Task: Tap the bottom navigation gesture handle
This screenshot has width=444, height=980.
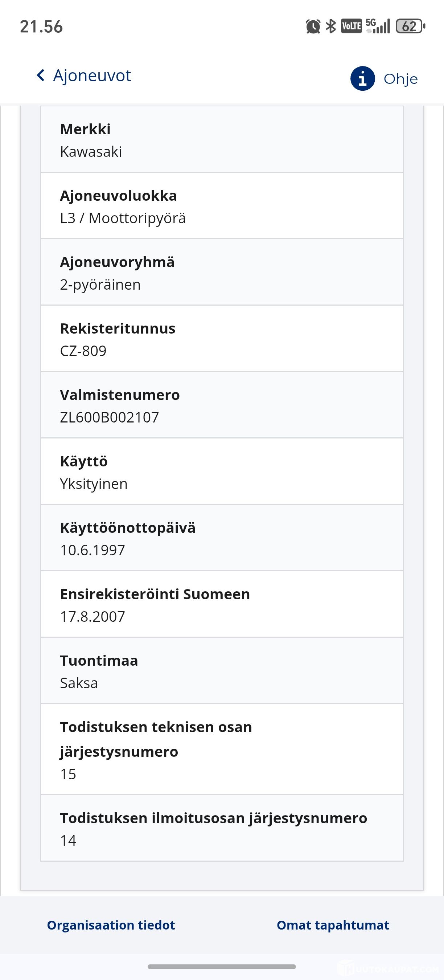Action: [222, 967]
